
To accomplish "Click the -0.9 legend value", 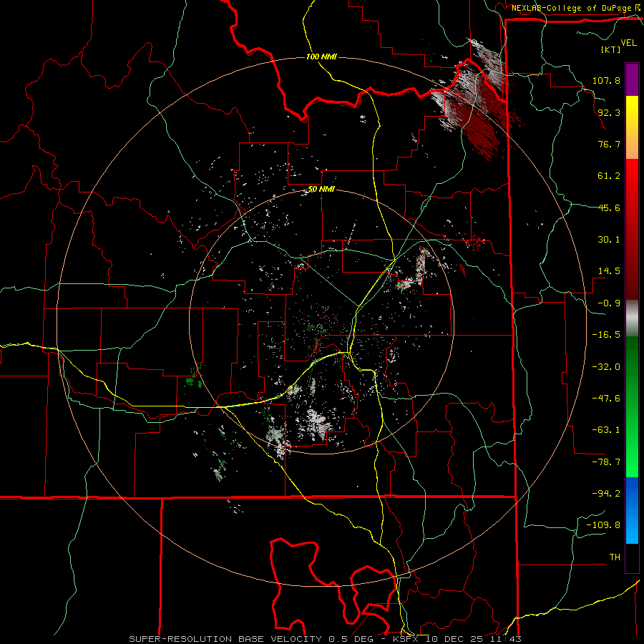I will click(609, 303).
